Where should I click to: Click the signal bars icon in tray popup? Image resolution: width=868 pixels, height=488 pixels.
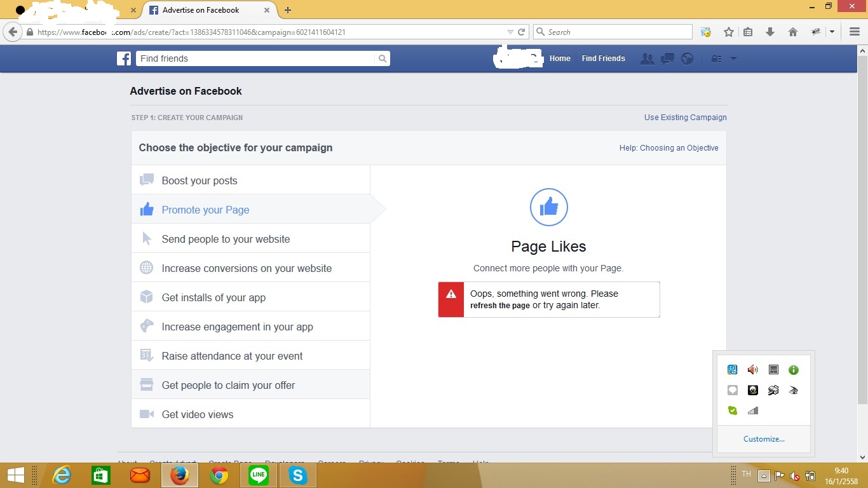tap(752, 410)
